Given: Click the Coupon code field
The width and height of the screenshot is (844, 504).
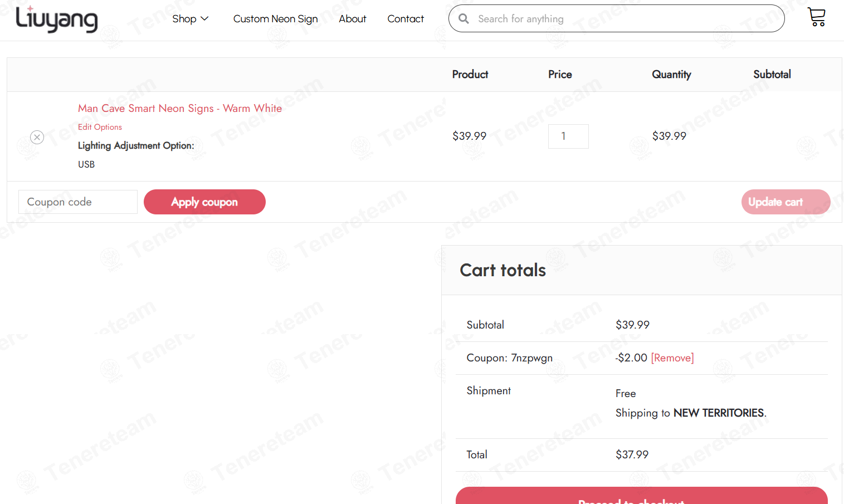Looking at the screenshot, I should pyautogui.click(x=78, y=202).
